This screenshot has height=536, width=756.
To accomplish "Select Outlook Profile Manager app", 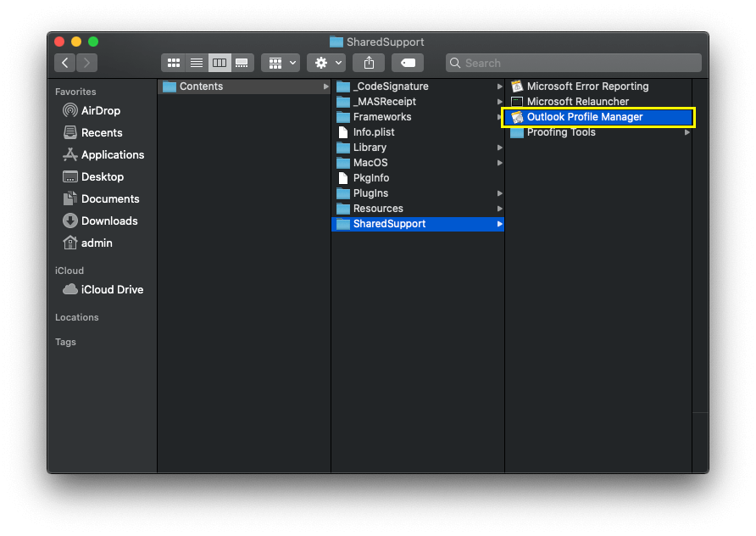I will coord(598,117).
